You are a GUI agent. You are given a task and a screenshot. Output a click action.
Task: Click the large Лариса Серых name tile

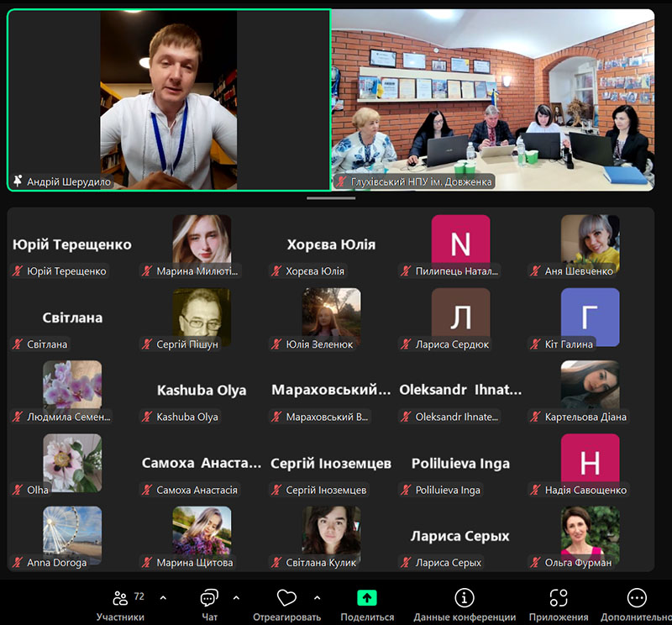click(460, 536)
